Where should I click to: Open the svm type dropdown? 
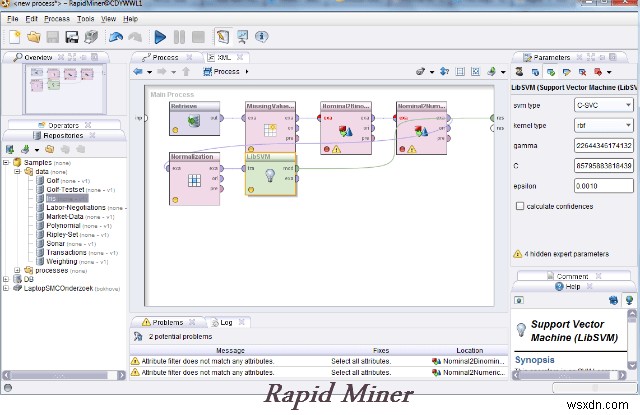602,105
